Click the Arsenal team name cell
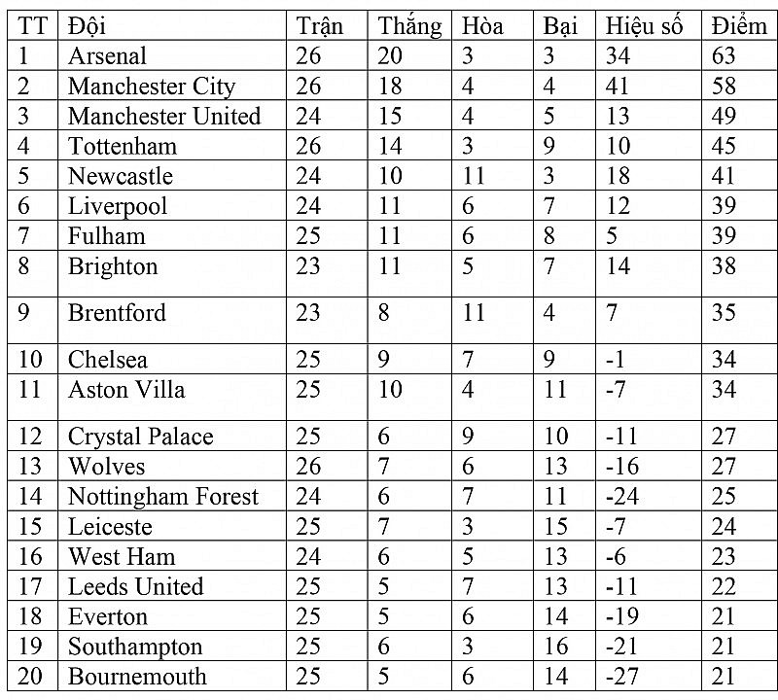 [x=107, y=56]
